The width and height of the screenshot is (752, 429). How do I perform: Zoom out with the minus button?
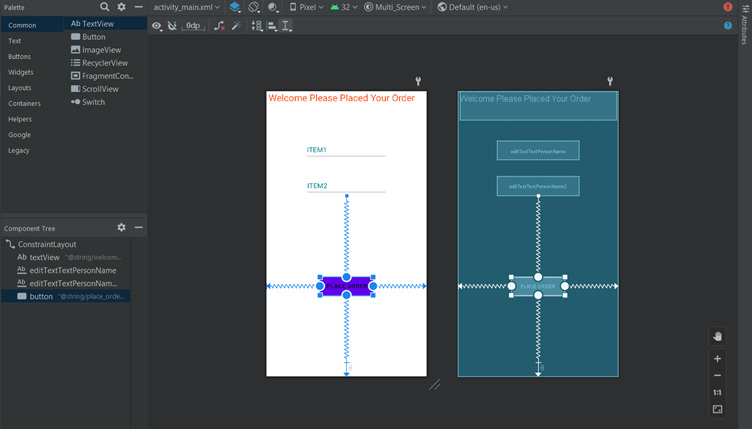717,376
